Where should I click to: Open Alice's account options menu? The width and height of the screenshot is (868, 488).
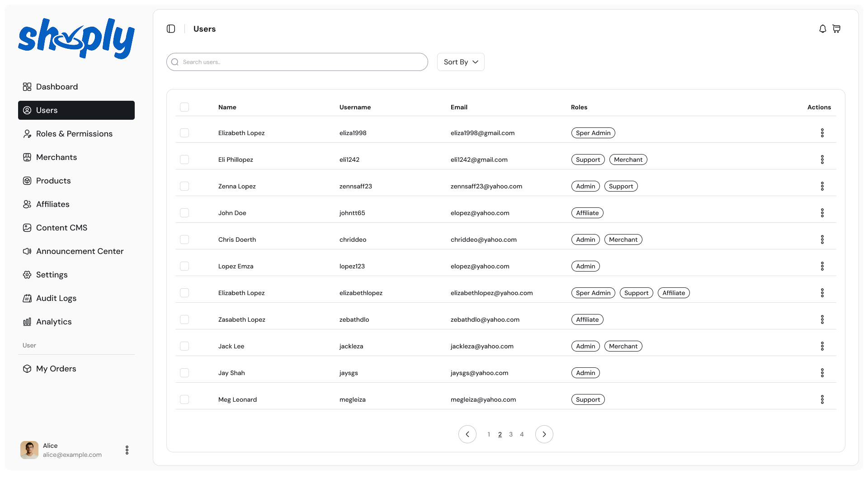click(127, 450)
